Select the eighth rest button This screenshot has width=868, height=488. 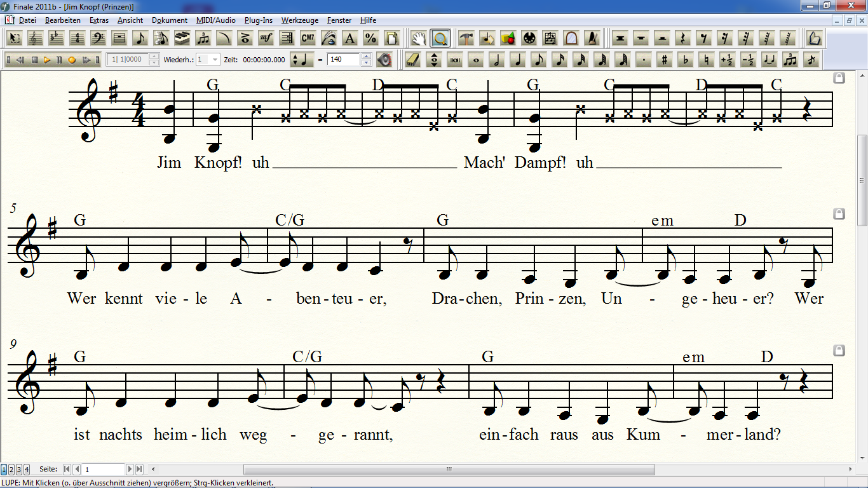pyautogui.click(x=703, y=38)
